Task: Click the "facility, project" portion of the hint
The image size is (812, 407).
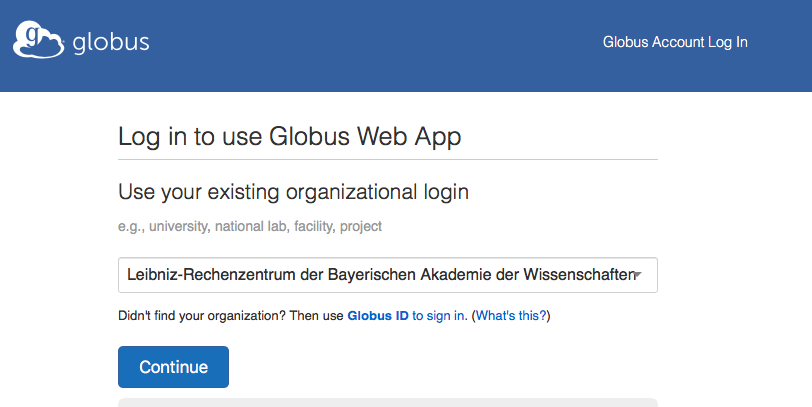Action: pyautogui.click(x=338, y=227)
